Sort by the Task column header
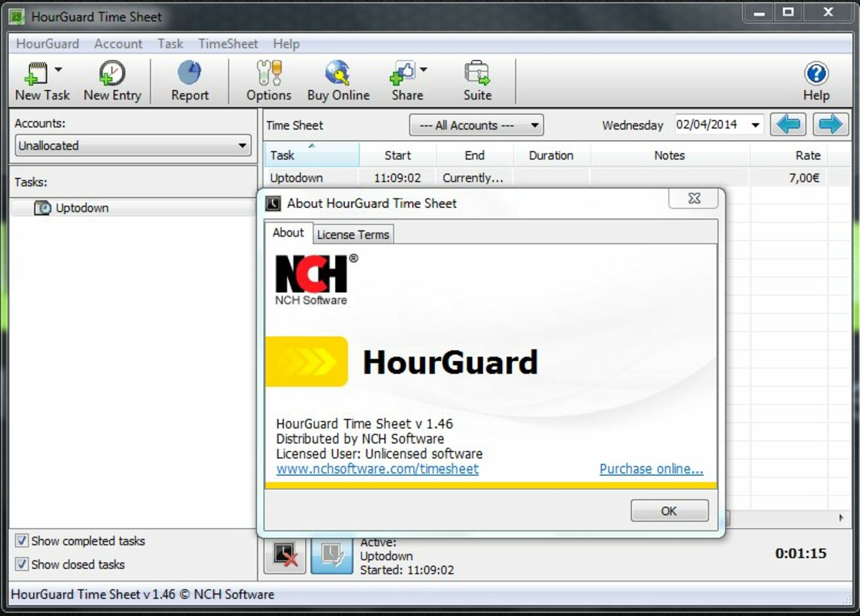The image size is (860, 616). tap(312, 155)
